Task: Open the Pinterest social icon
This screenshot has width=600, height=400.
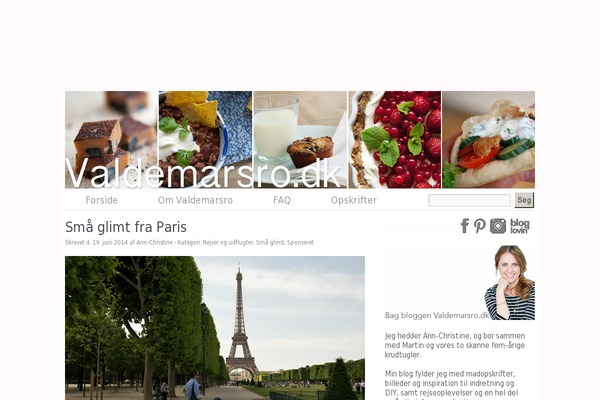Action: (479, 226)
